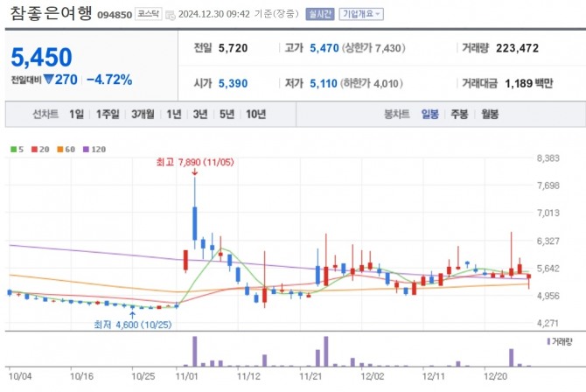Image resolution: width=586 pixels, height=392 pixels.
Task: Click the 12/20 date axis label
Action: [496, 376]
